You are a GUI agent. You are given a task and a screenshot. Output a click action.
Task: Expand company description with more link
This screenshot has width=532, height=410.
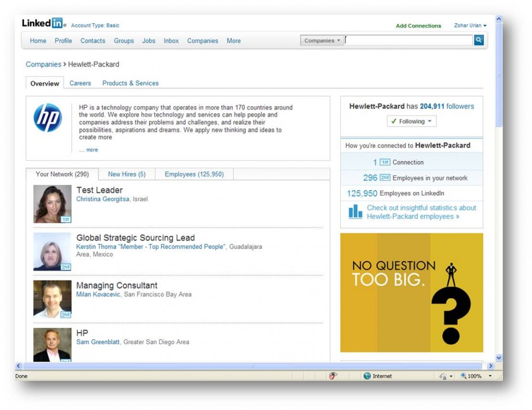[92, 150]
